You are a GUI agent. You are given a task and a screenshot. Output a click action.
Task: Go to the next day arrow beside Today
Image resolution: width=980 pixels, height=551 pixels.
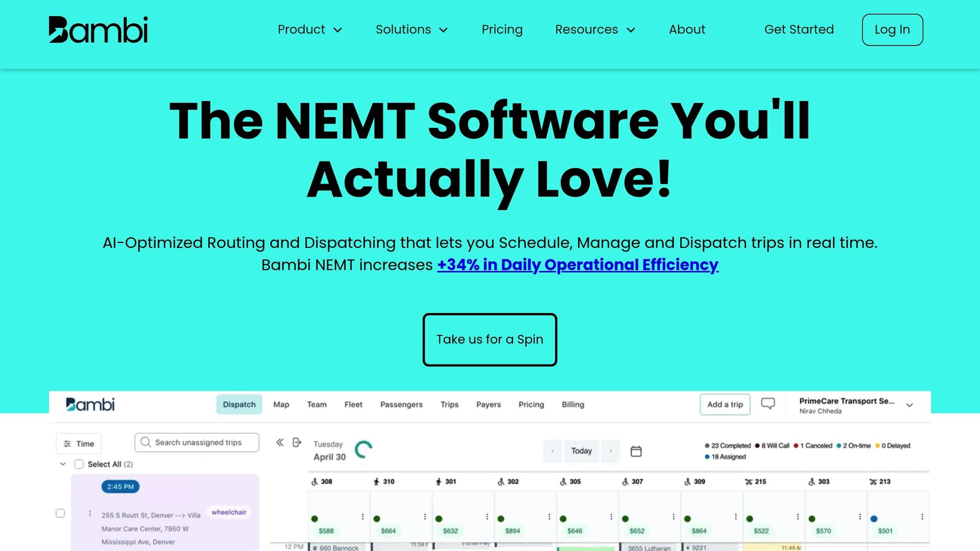pyautogui.click(x=611, y=451)
